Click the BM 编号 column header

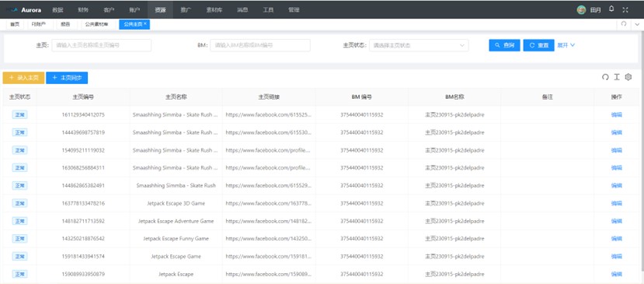pyautogui.click(x=362, y=97)
